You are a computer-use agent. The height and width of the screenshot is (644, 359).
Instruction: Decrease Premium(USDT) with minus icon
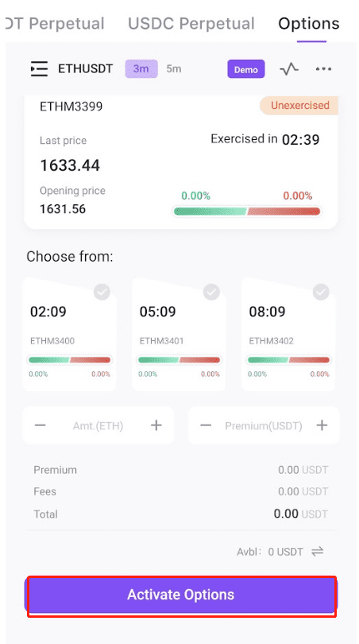[206, 425]
